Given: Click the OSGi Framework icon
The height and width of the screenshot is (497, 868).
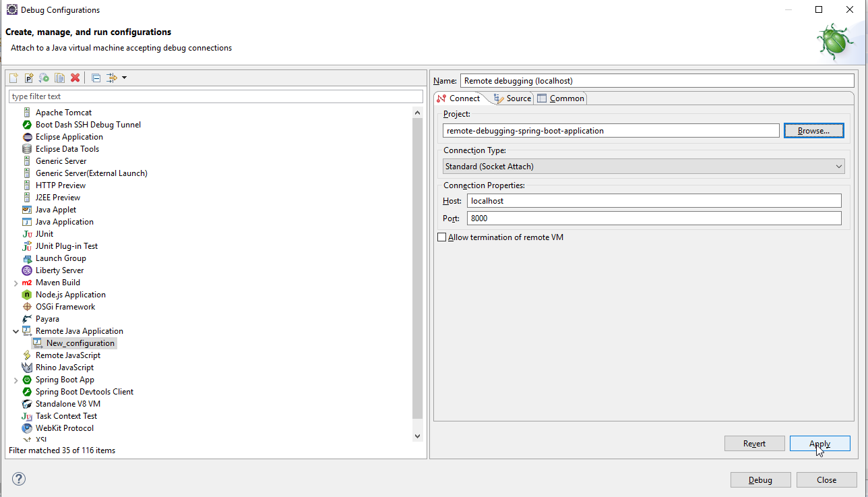Looking at the screenshot, I should click(x=27, y=307).
